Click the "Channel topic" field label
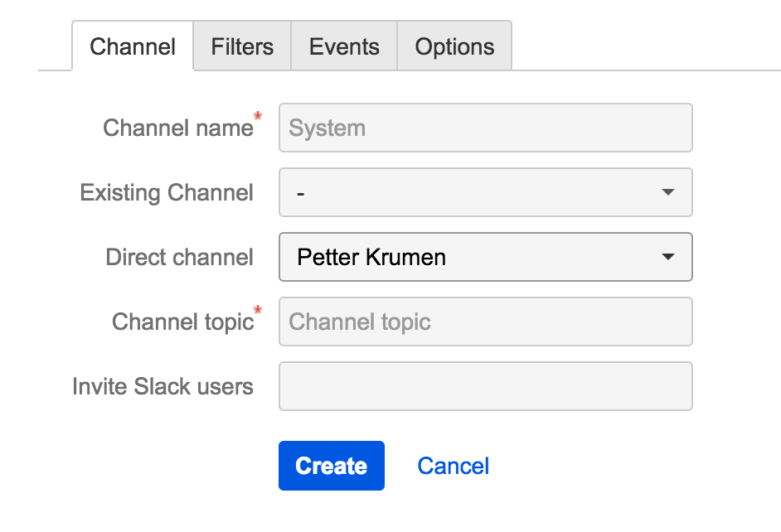Screen dimensions: 781x532 click(182, 322)
